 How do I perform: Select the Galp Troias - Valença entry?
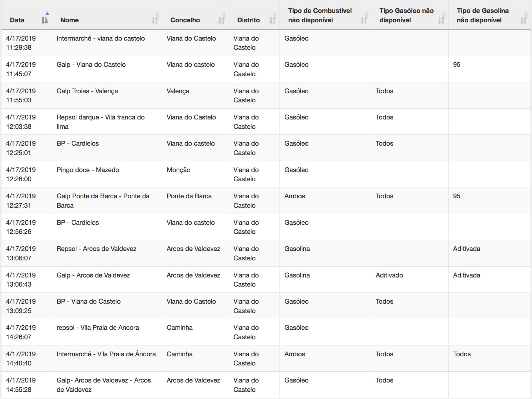pyautogui.click(x=87, y=91)
